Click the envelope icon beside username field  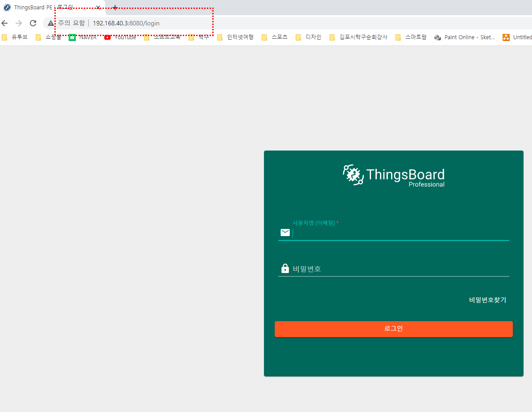285,233
